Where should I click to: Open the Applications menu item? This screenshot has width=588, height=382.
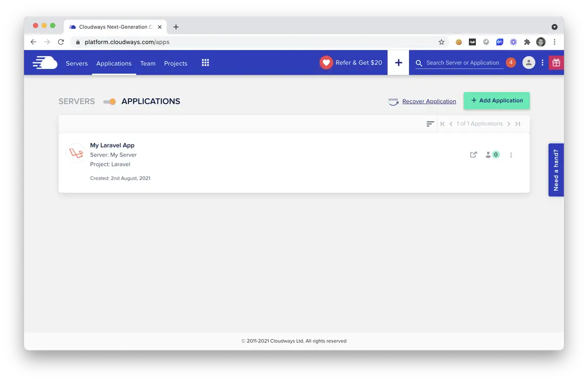pos(114,64)
